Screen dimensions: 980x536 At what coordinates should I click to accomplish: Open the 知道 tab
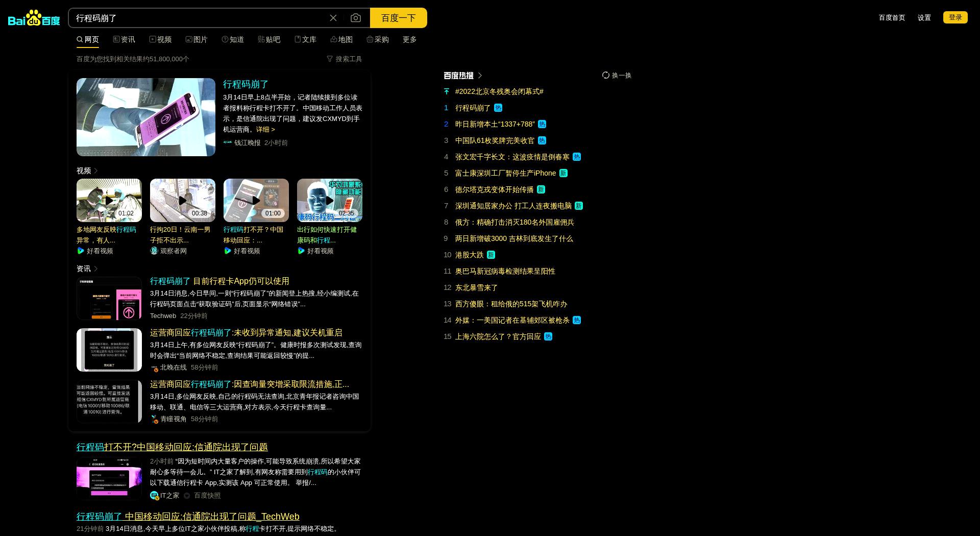[x=233, y=39]
